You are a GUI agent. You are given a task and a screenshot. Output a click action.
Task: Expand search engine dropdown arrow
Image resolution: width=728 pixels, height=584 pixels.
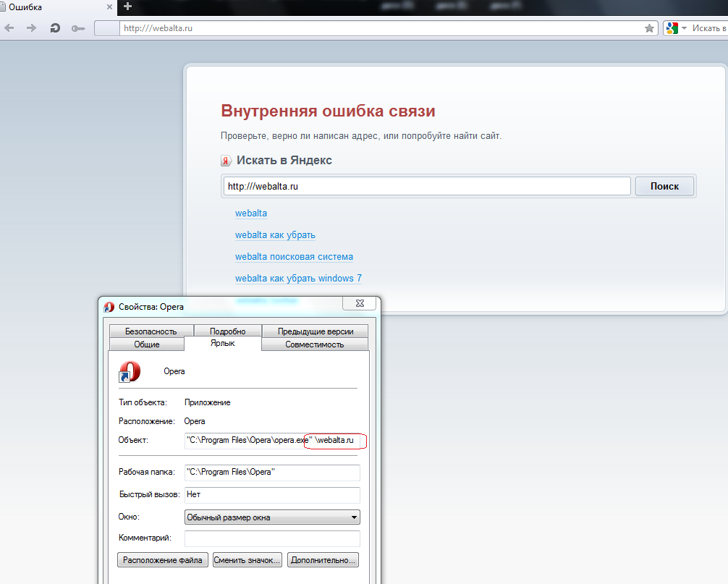click(x=684, y=28)
